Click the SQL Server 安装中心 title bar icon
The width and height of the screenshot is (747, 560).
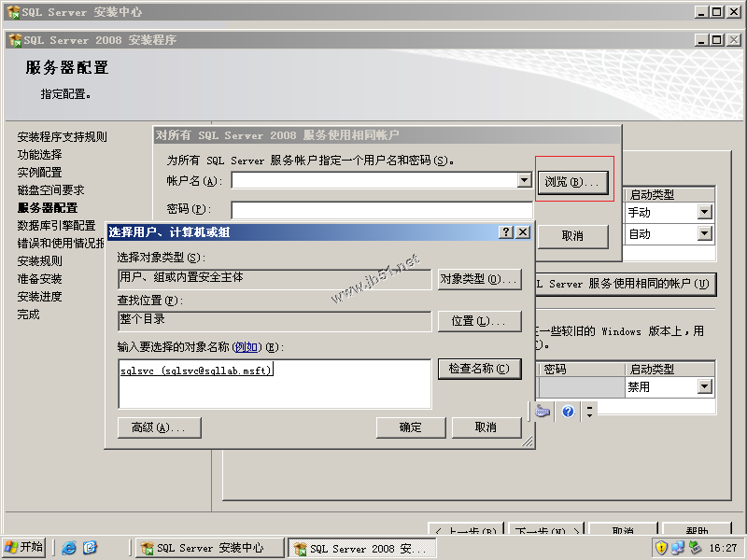14,12
